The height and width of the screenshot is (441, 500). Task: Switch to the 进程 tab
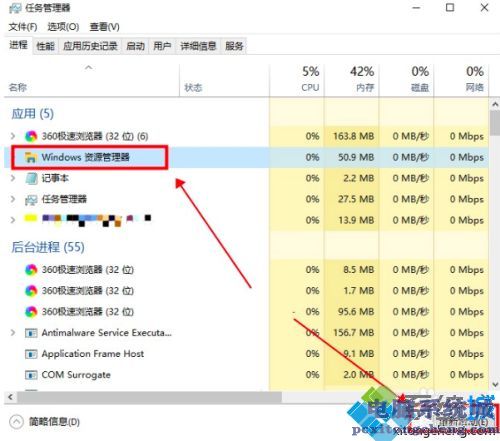point(18,45)
